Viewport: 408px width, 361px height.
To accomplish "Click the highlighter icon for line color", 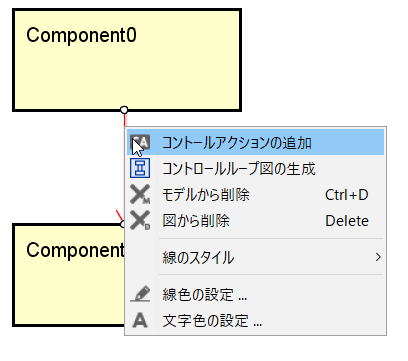I will 140,294.
